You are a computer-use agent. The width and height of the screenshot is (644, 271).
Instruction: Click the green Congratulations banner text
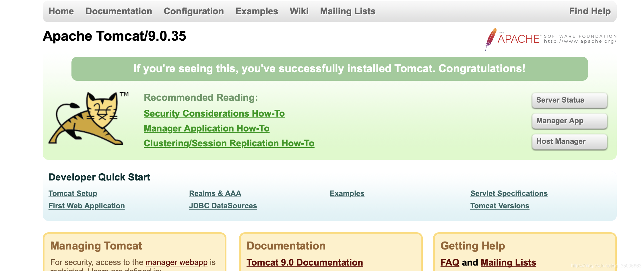click(x=329, y=69)
